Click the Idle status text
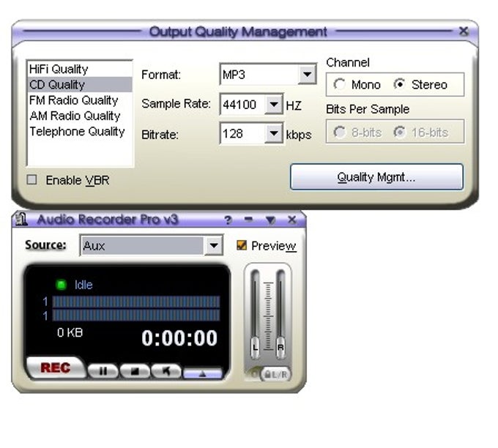The image size is (498, 448). [83, 285]
